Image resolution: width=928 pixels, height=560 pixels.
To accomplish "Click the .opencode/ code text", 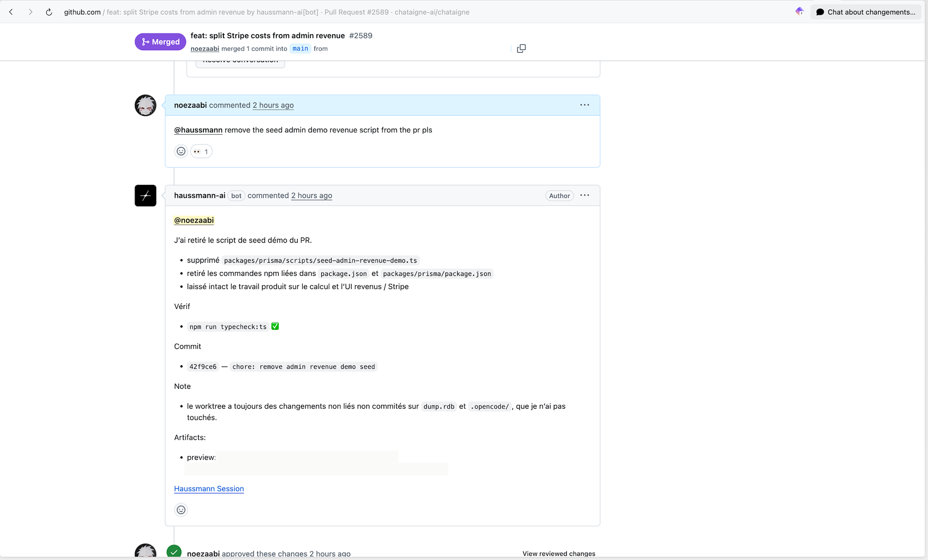I will click(490, 407).
